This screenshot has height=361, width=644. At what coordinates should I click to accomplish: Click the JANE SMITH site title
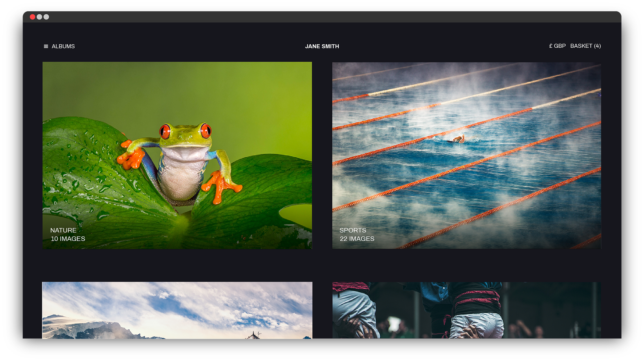click(322, 46)
